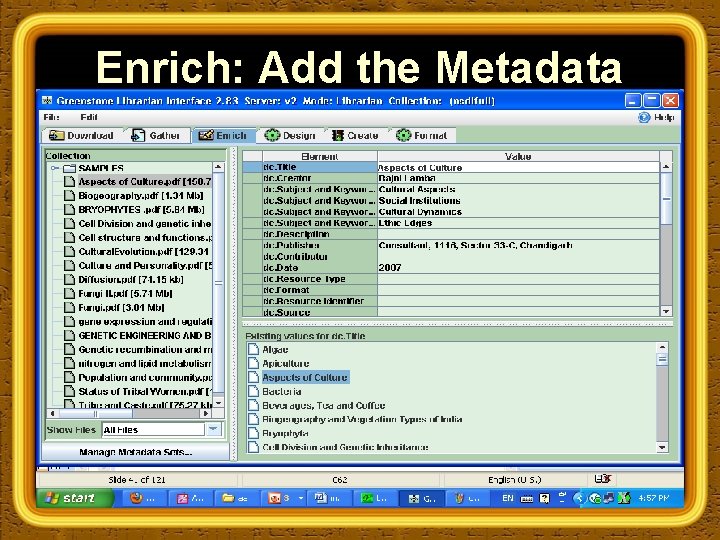Select Fungi.pdf [3.01 Mb] file icon
This screenshot has height=540, width=720.
pyautogui.click(x=69, y=308)
